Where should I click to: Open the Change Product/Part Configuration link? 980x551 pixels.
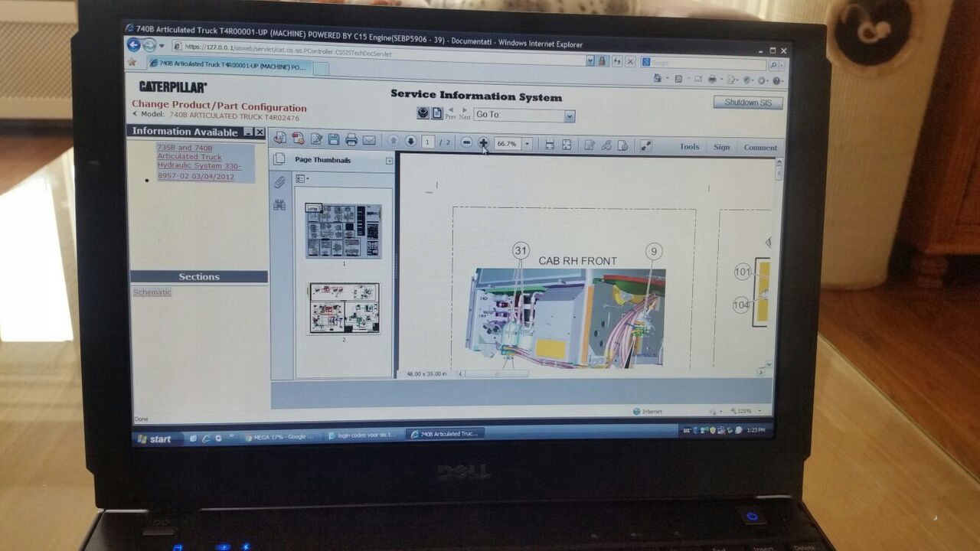tap(219, 107)
